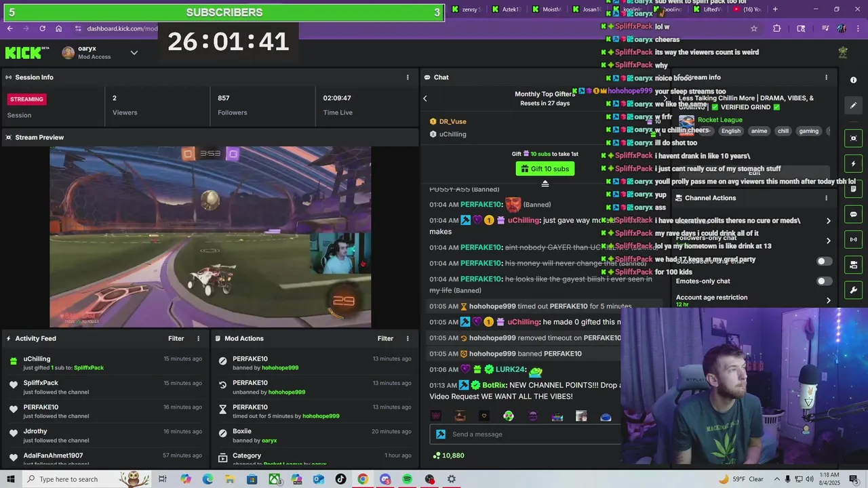Open Microsoft Edge from taskbar
This screenshot has width=868, height=488.
click(208, 479)
